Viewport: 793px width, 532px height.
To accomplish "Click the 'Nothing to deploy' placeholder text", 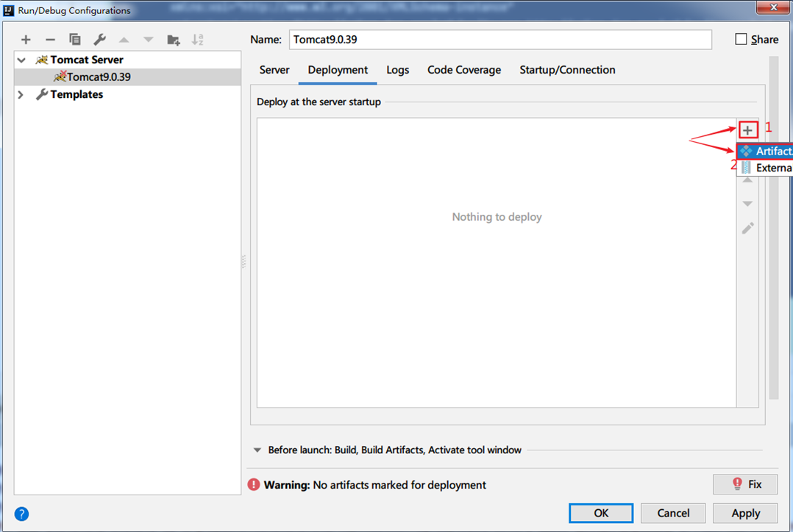I will point(497,217).
